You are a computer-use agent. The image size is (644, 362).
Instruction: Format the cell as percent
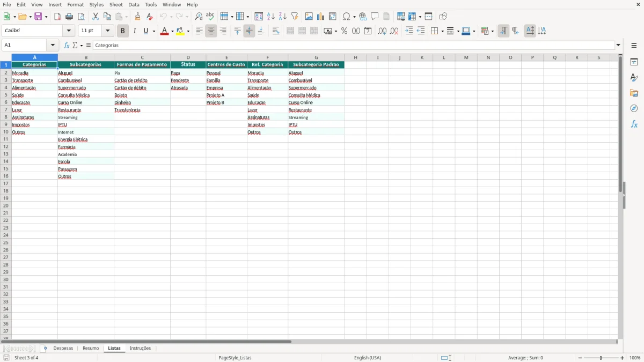click(x=344, y=31)
